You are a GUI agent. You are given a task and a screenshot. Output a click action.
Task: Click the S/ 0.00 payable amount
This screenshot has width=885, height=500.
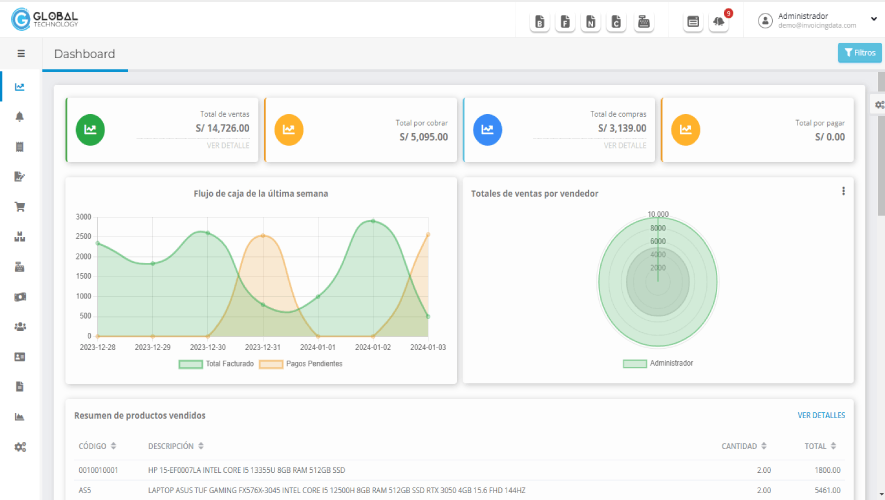click(x=830, y=137)
